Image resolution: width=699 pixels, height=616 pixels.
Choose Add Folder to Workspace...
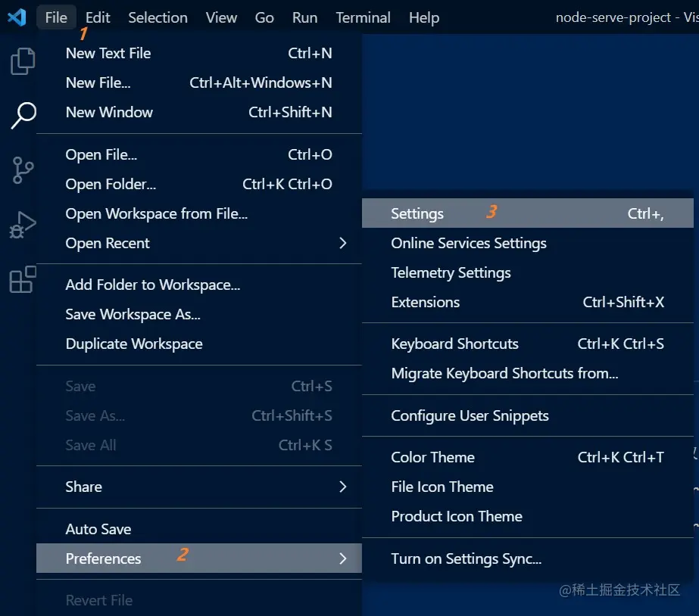click(x=199, y=285)
